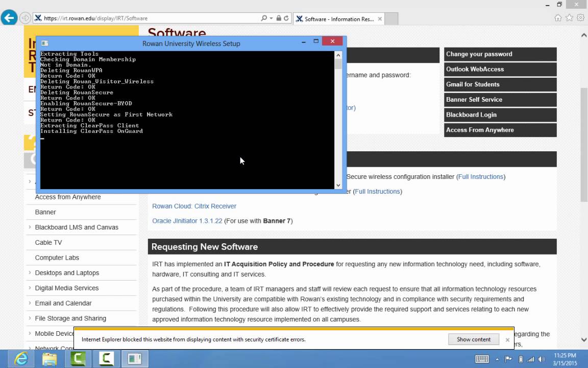Open File Storage and Sharing sidebar item
Image resolution: width=588 pixels, height=368 pixels.
(70, 318)
